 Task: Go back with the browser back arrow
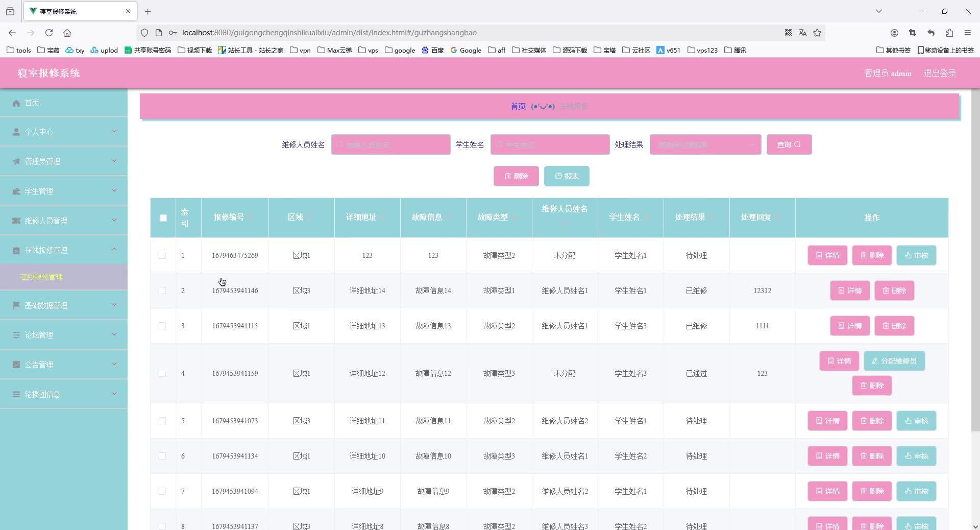coord(12,33)
